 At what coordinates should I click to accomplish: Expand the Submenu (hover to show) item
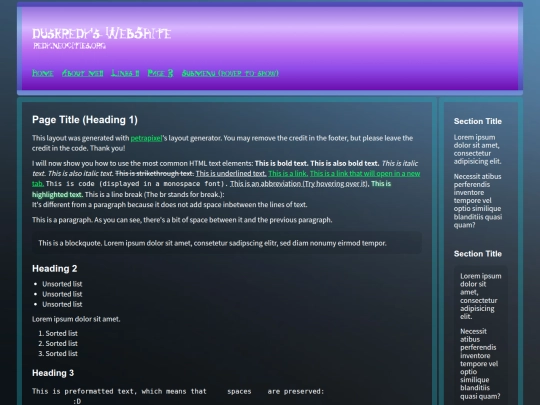click(x=230, y=73)
